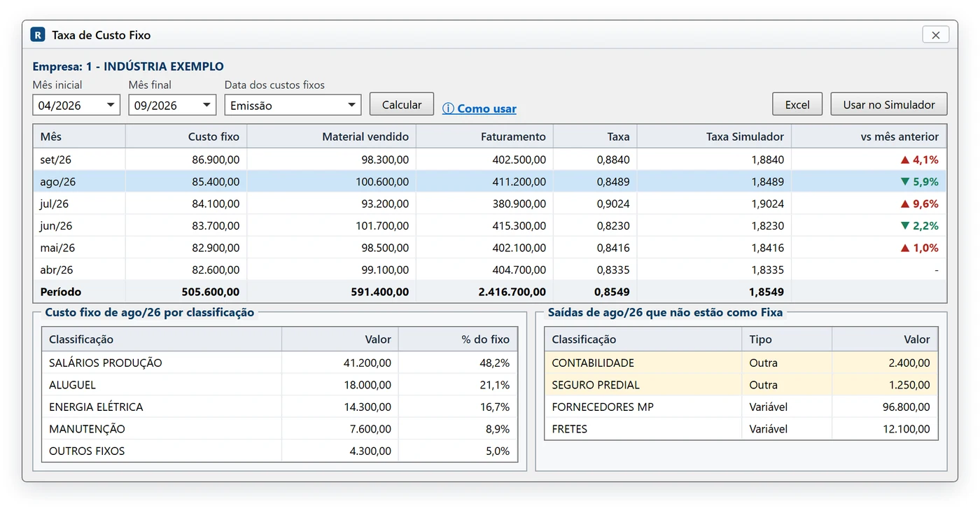Select the SALÁRIOS PRODUÇÃO classification row
Image resolution: width=980 pixels, height=520 pixels.
click(x=279, y=363)
